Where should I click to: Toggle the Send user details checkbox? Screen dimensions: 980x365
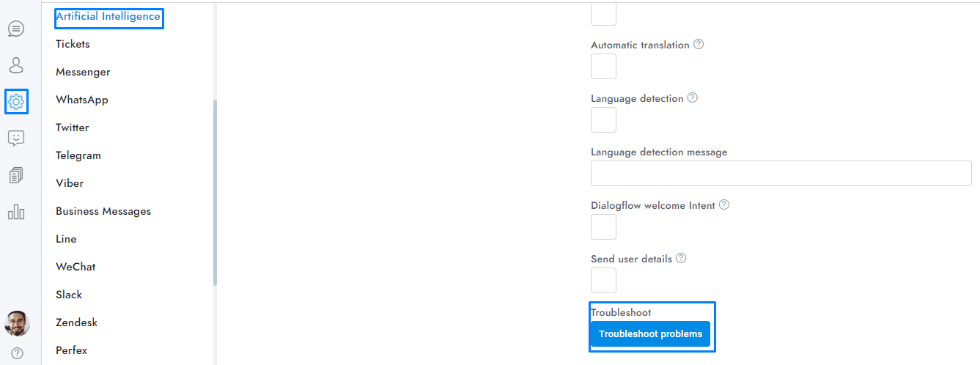(x=603, y=281)
